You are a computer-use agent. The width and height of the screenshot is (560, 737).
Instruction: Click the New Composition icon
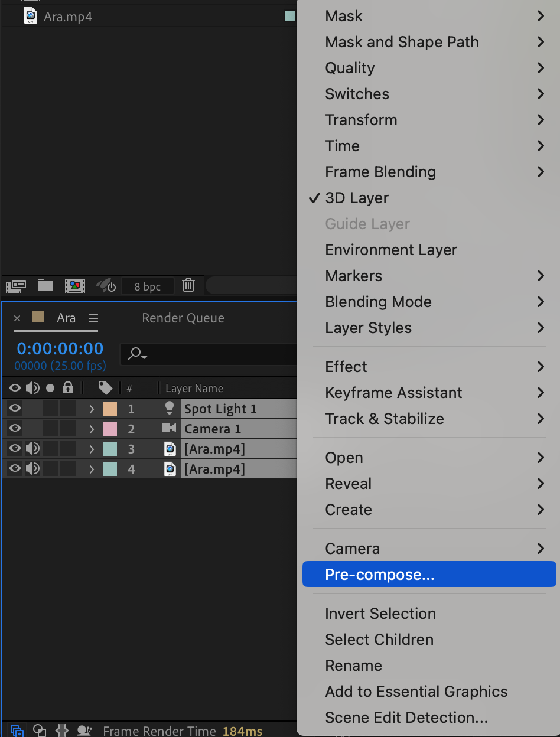[x=75, y=286]
